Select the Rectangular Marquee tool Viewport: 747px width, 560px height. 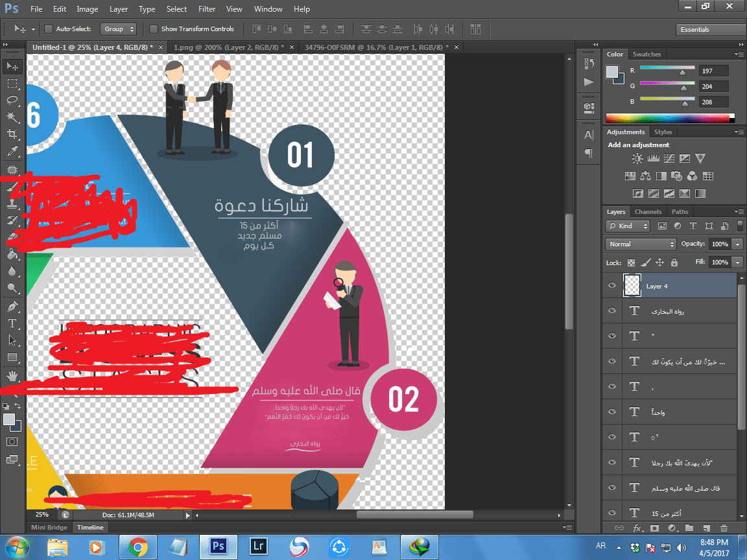[x=12, y=84]
